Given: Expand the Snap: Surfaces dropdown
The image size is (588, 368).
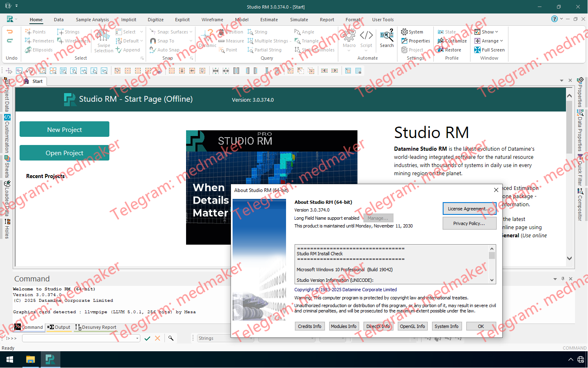Looking at the screenshot, I should (x=170, y=31).
